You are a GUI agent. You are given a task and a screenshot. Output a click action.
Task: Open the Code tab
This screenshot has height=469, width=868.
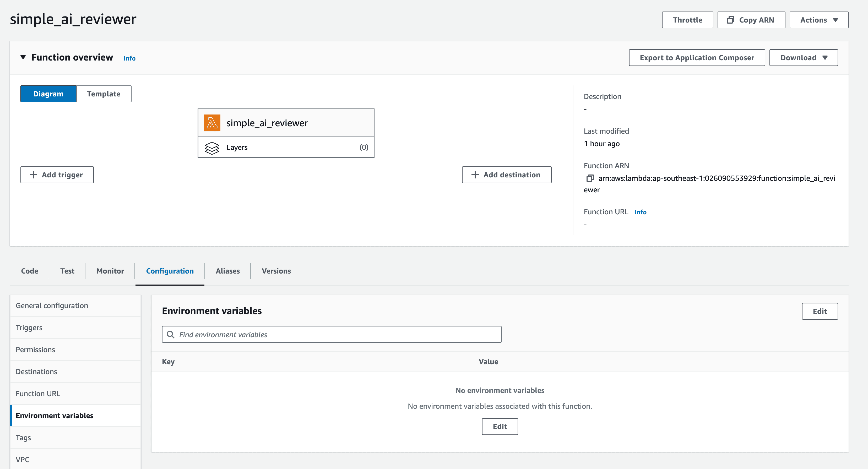[30, 271]
